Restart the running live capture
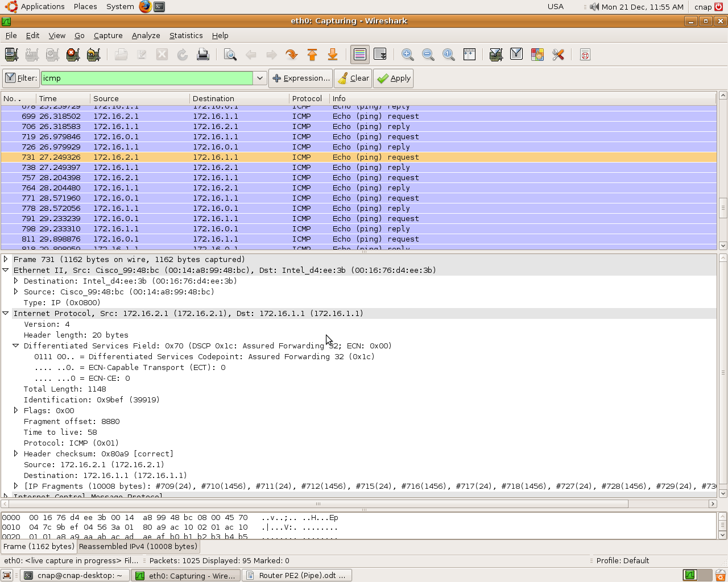Screen dimensions: 728x582 (93, 55)
